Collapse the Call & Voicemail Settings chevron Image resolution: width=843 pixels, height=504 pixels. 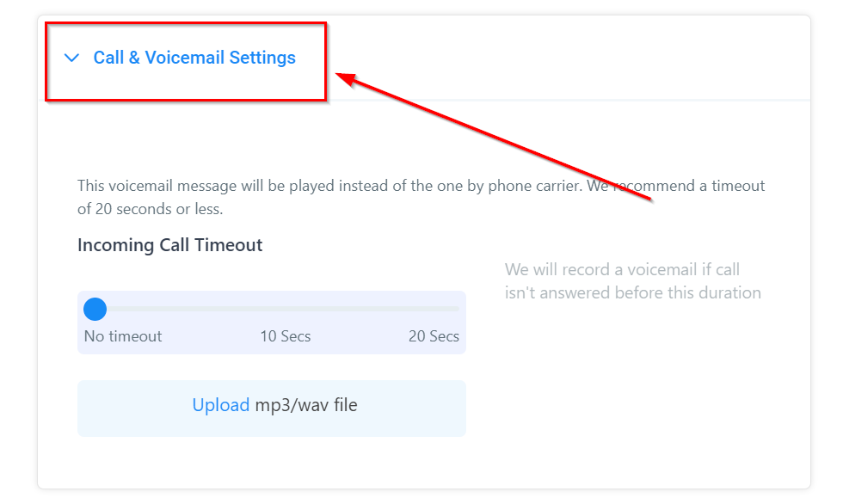[71, 58]
